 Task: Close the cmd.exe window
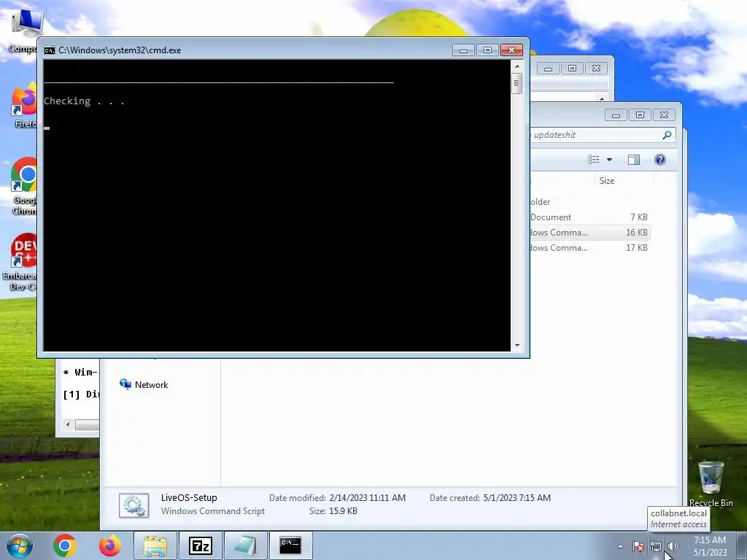[x=511, y=50]
